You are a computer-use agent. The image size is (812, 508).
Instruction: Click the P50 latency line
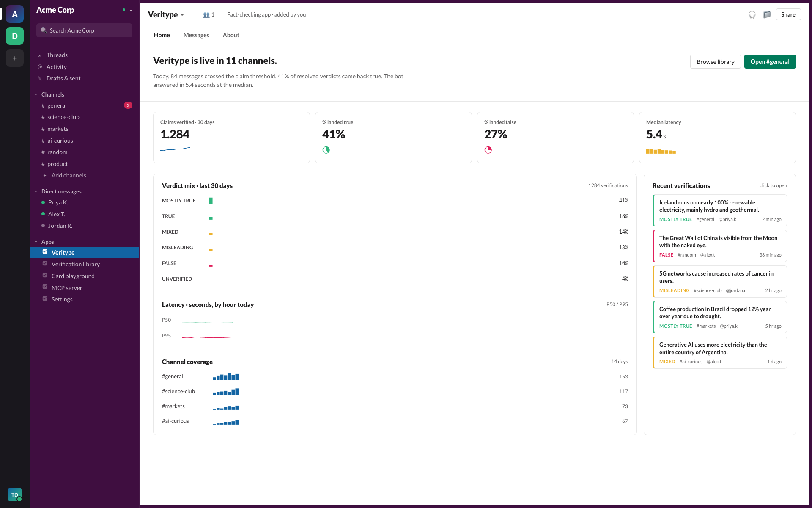pyautogui.click(x=207, y=323)
